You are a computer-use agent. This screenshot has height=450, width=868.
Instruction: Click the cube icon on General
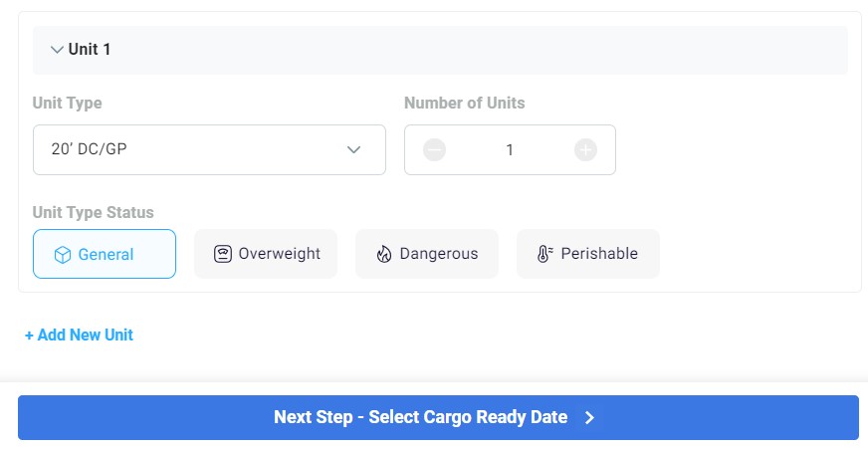coord(63,255)
